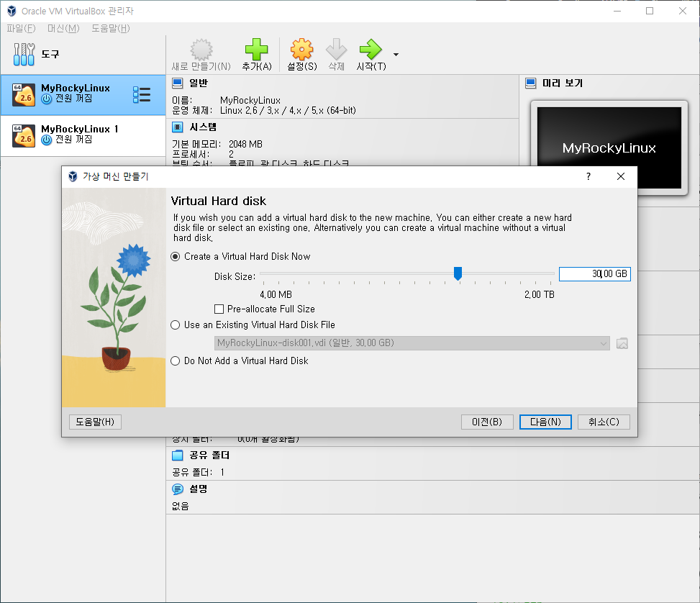Click the Description section speech bubble icon
The width and height of the screenshot is (700, 603).
pos(177,489)
